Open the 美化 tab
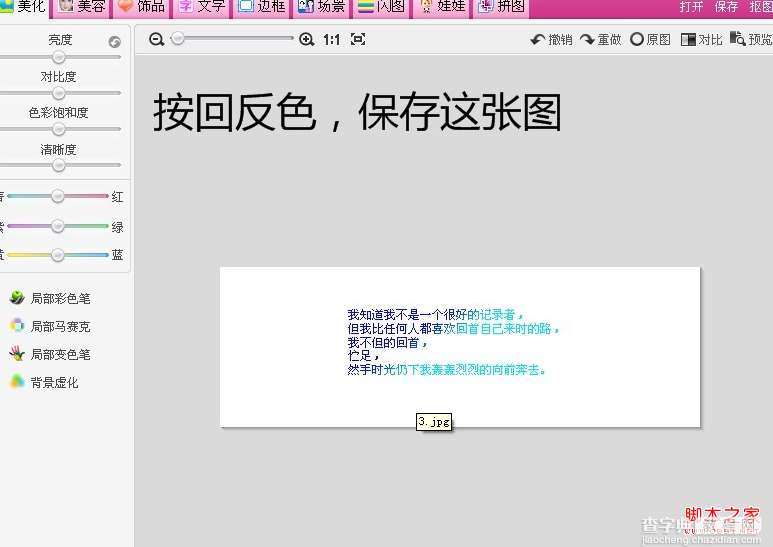The width and height of the screenshot is (773, 547). point(23,7)
